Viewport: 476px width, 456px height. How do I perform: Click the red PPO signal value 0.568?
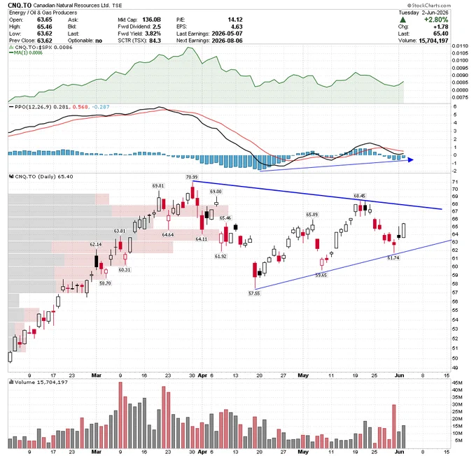click(x=80, y=107)
